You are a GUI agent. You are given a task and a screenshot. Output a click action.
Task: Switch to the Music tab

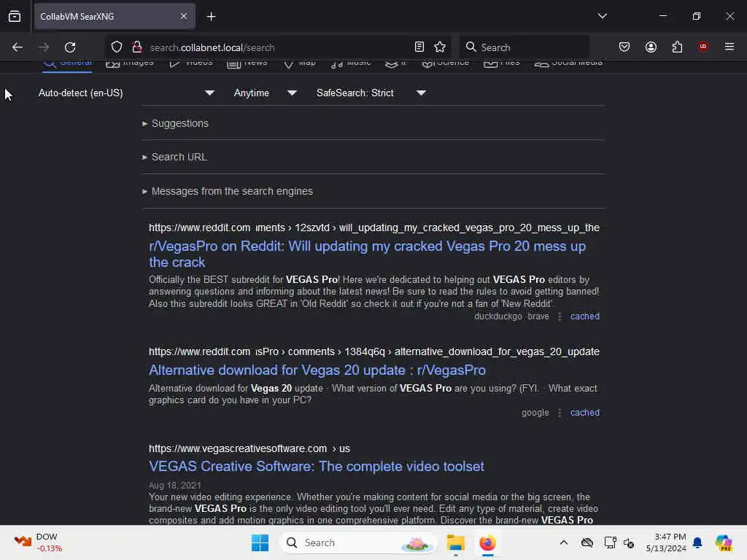(351, 63)
